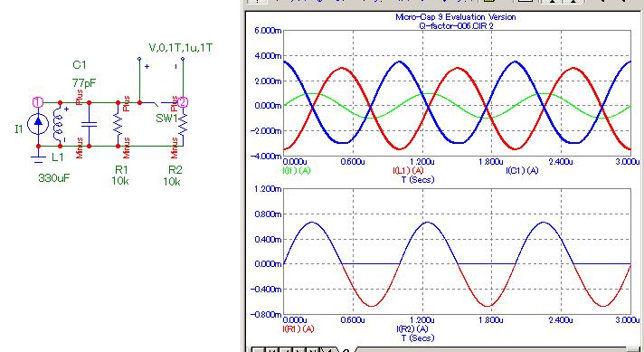Click the R2 part name label

click(x=175, y=169)
